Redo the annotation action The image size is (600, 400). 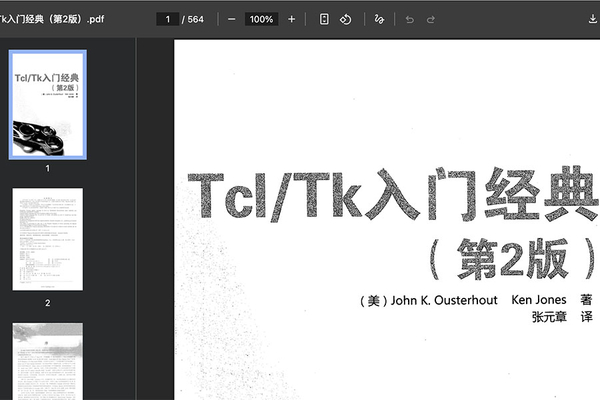[431, 19]
